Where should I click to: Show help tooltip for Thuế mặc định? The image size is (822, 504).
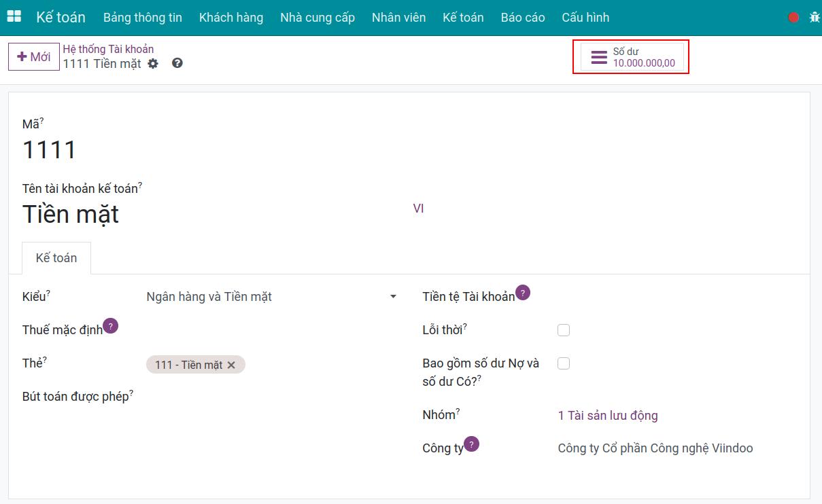111,326
